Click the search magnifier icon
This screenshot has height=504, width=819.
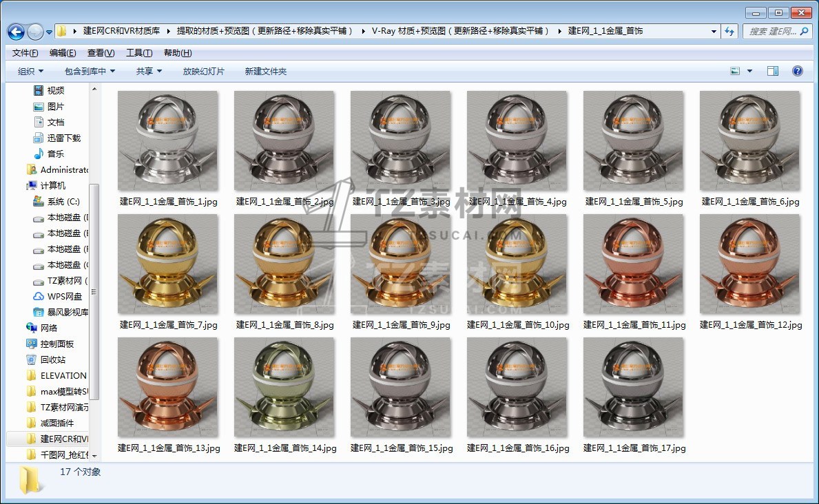click(805, 32)
